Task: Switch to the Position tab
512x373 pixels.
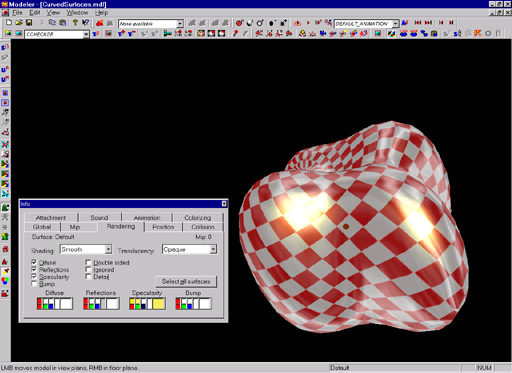Action: 163,227
